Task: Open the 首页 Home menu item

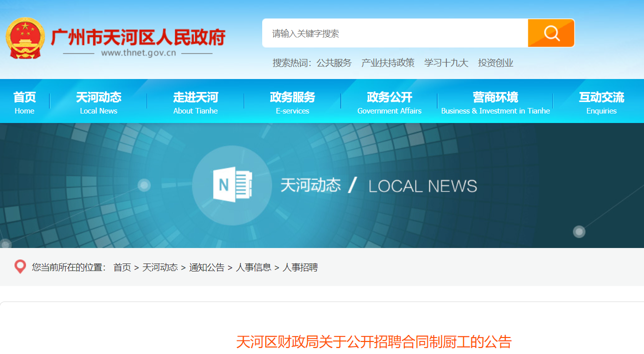Action: point(25,102)
